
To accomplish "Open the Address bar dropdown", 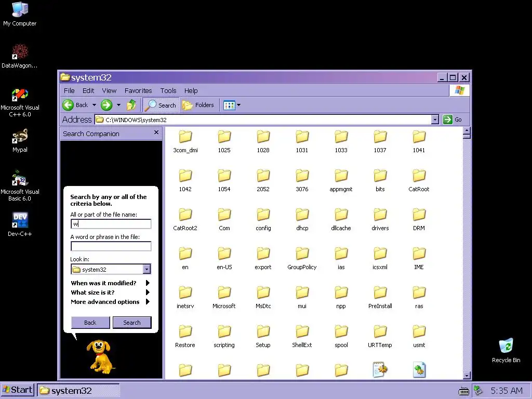I will (x=435, y=119).
